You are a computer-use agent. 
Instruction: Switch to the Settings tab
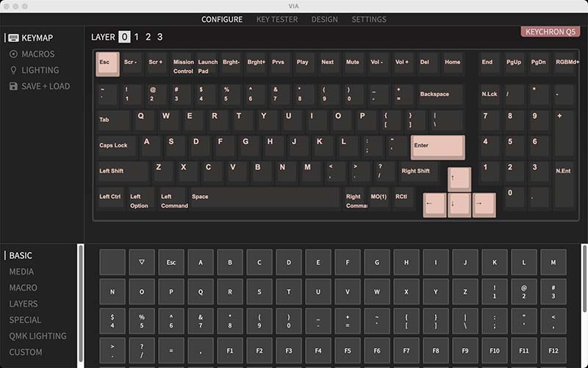(x=369, y=20)
